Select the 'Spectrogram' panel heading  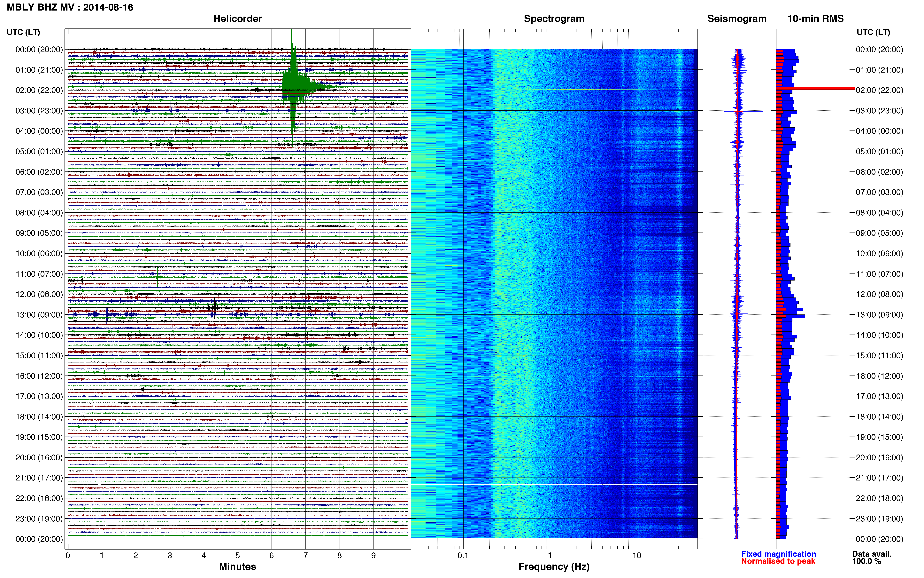(554, 19)
